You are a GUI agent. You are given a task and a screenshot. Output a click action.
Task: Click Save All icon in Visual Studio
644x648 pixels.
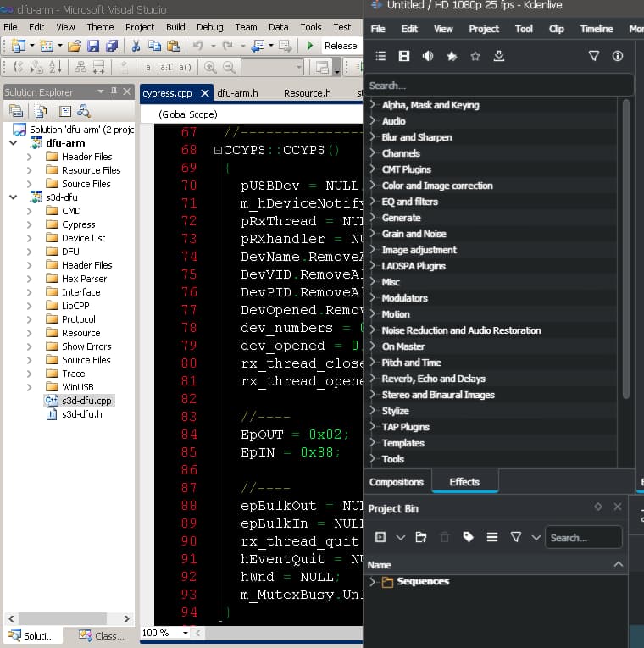(112, 46)
